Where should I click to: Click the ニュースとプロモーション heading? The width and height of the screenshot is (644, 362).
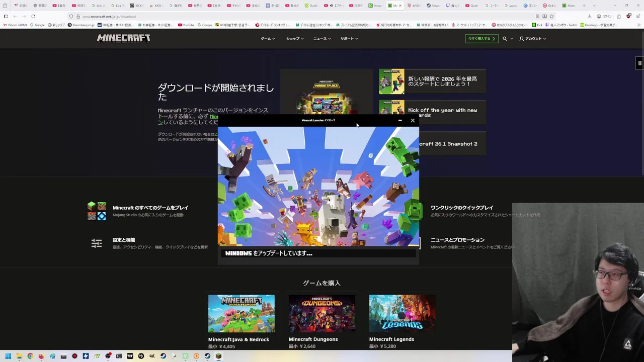point(457,240)
